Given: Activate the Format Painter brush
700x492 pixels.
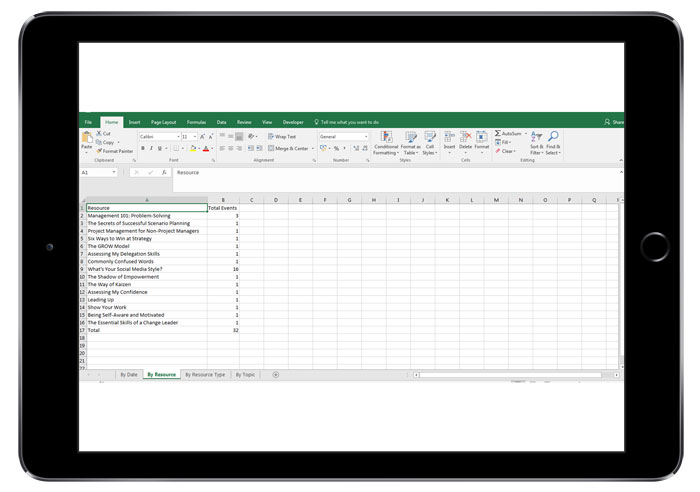Looking at the screenshot, I should point(99,151).
